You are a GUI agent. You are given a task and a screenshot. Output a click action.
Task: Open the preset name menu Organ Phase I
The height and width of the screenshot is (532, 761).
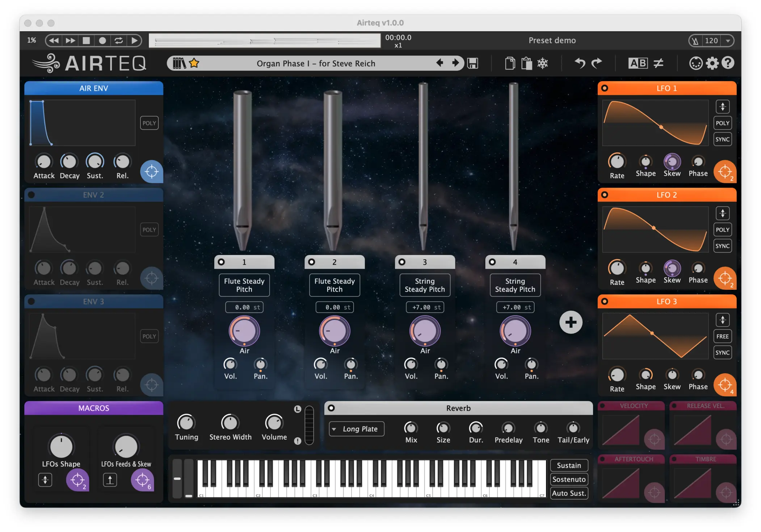(x=316, y=63)
